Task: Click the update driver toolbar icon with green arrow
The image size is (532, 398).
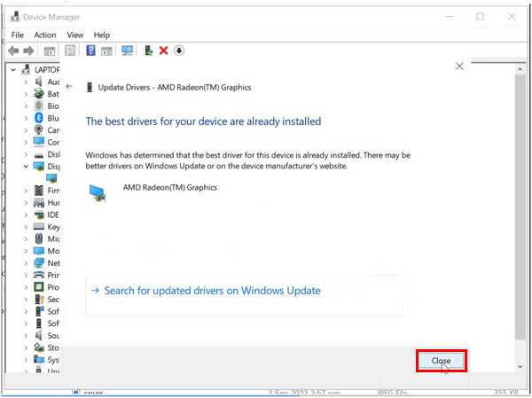Action: coord(148,51)
